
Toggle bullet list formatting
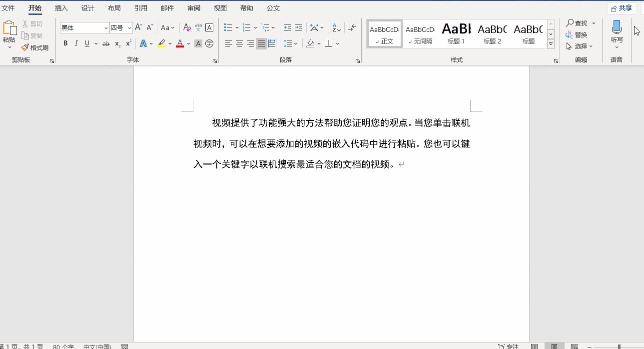[227, 27]
